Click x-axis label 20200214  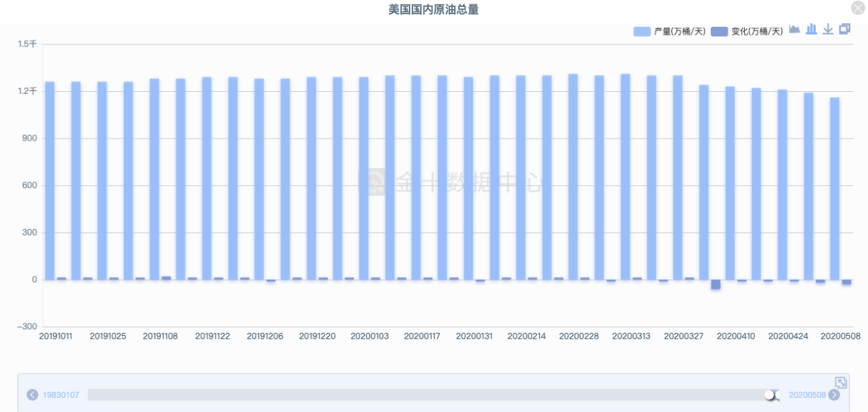[x=527, y=336]
